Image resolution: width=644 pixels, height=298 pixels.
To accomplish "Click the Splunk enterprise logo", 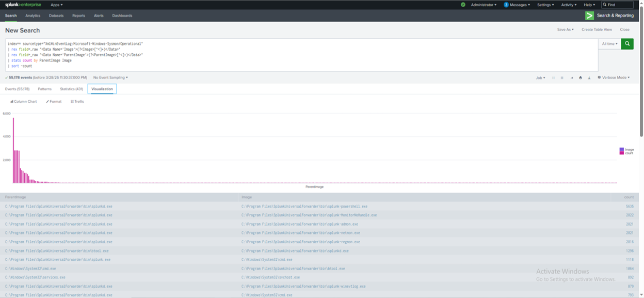I will pyautogui.click(x=23, y=5).
